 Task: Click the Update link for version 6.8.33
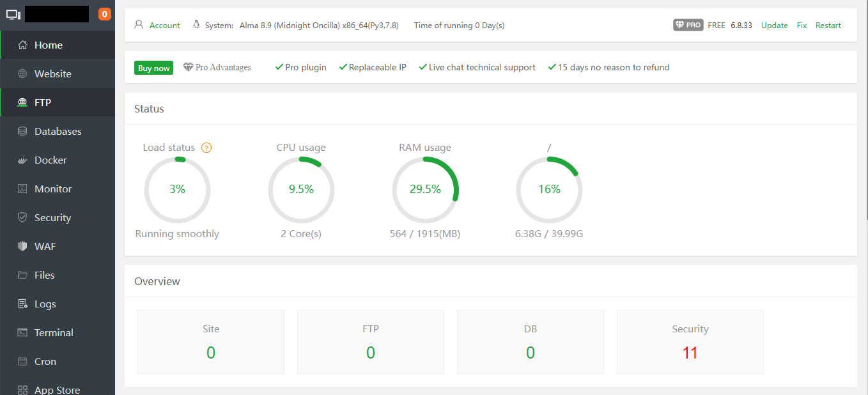[774, 25]
